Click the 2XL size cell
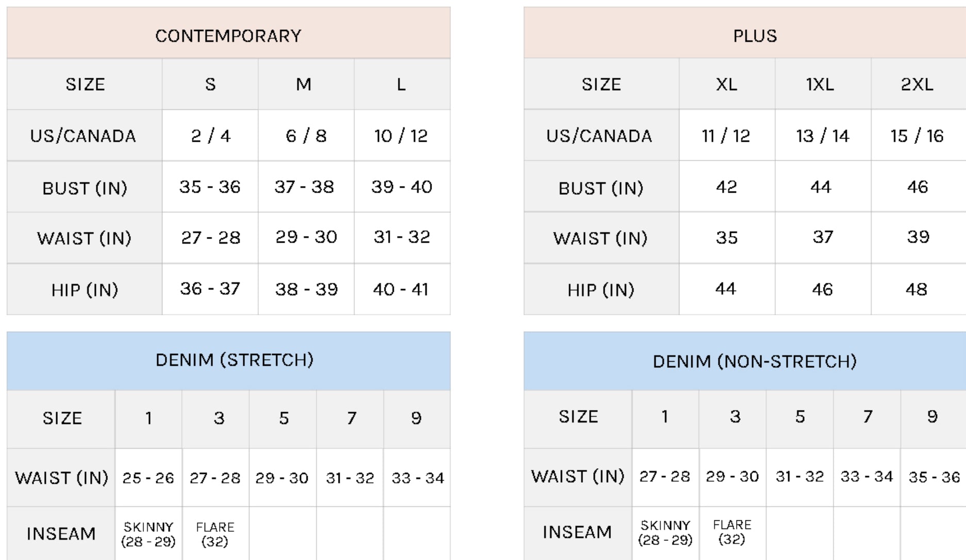Image resolution: width=966 pixels, height=560 pixels. [919, 84]
